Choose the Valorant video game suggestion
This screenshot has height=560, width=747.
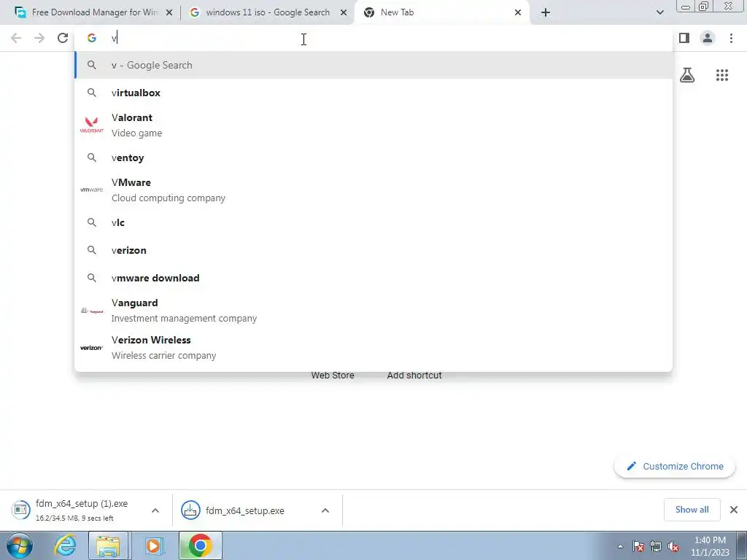point(373,125)
